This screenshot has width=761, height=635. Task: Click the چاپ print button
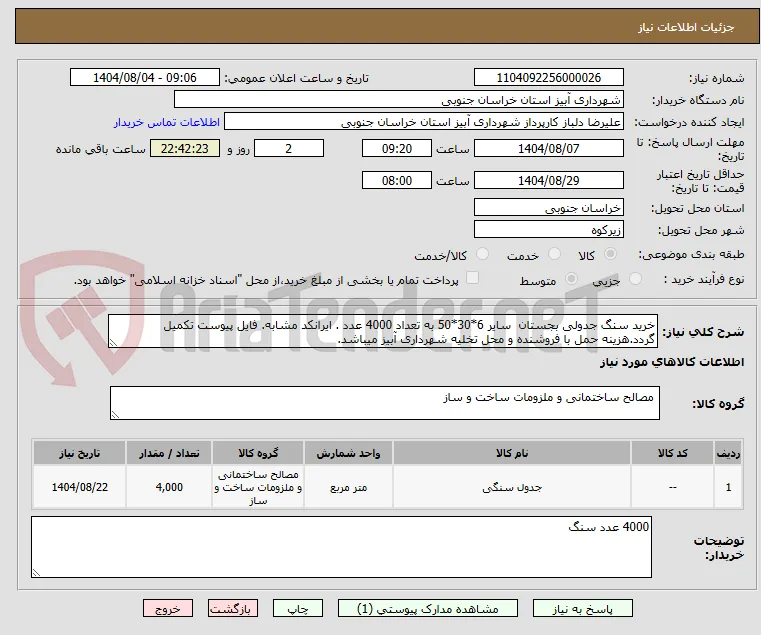click(298, 608)
